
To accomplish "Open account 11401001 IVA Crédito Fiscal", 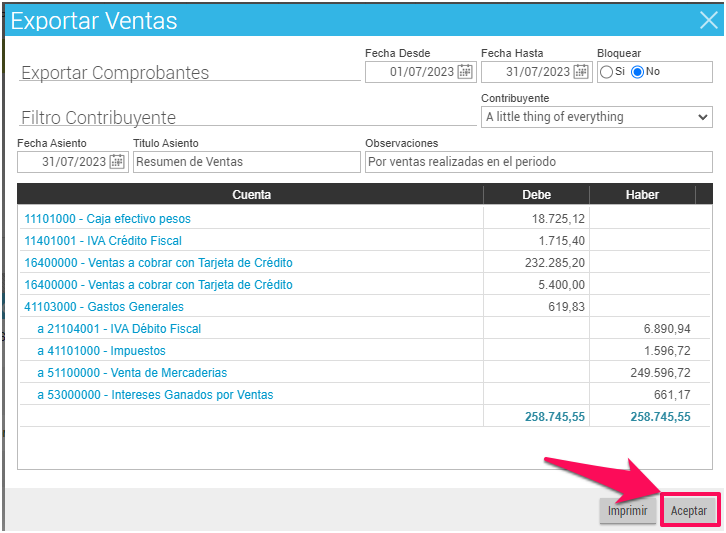I will (x=103, y=241).
